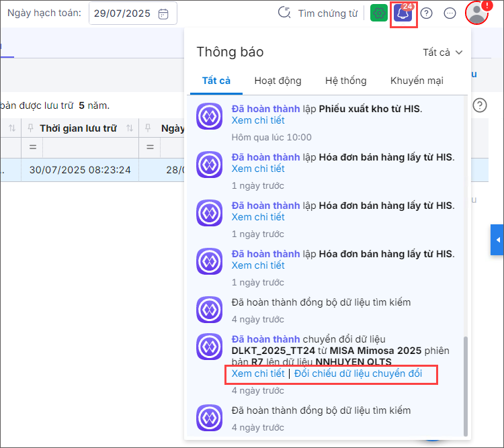This screenshot has width=504, height=448.
Task: Open the green settings gear icon
Action: tap(379, 13)
